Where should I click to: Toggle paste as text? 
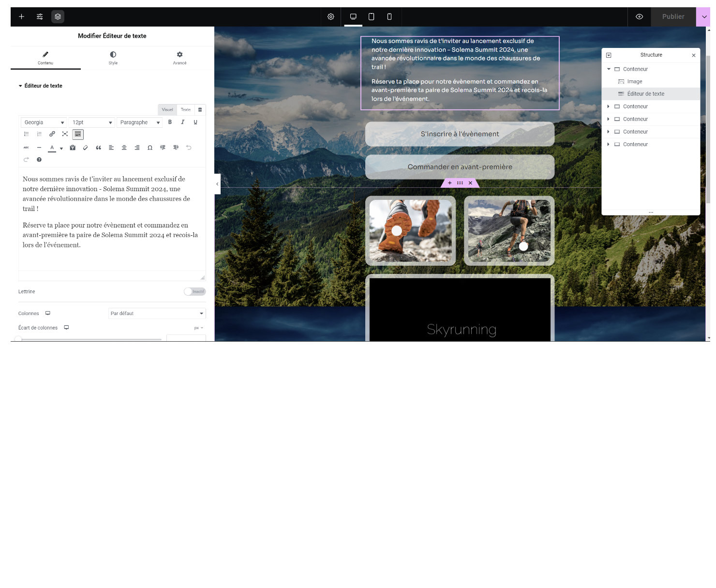point(73,148)
